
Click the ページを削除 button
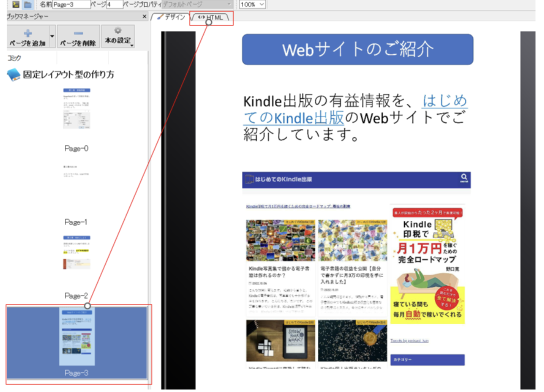78,36
